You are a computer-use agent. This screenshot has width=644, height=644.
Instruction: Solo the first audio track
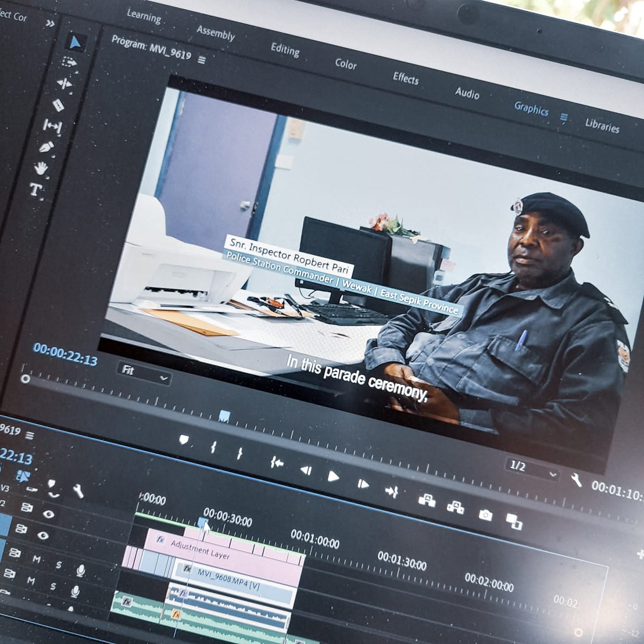pyautogui.click(x=59, y=565)
